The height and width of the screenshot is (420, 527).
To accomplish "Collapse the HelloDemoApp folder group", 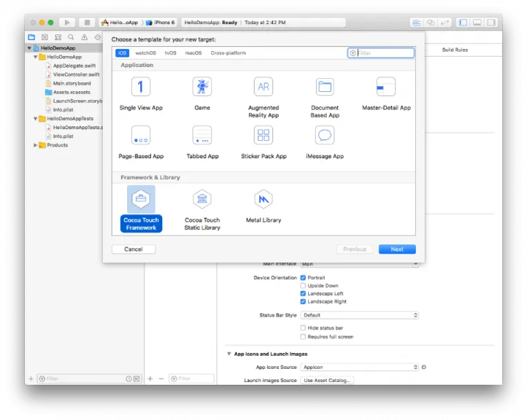I will (36, 57).
